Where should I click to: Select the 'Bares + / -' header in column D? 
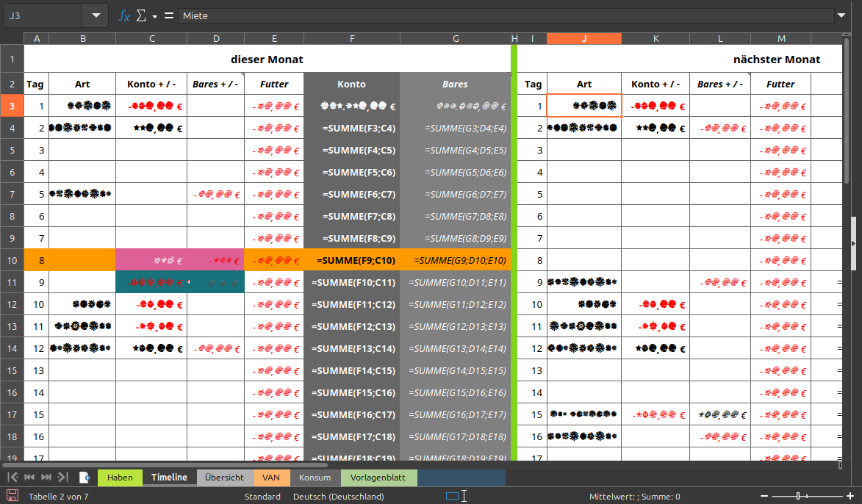coord(215,84)
